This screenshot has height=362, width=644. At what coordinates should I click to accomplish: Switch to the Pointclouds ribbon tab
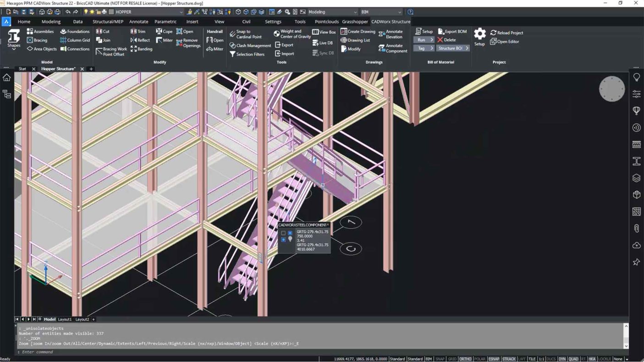pos(327,22)
